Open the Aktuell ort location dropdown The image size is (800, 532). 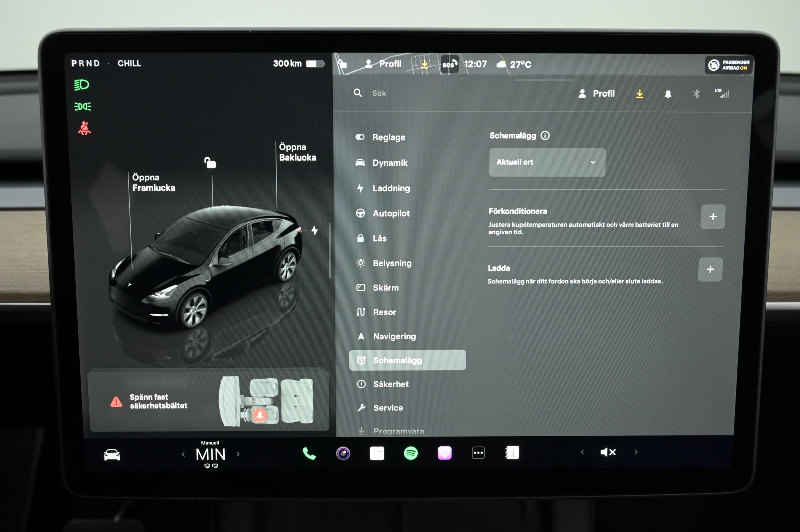547,162
